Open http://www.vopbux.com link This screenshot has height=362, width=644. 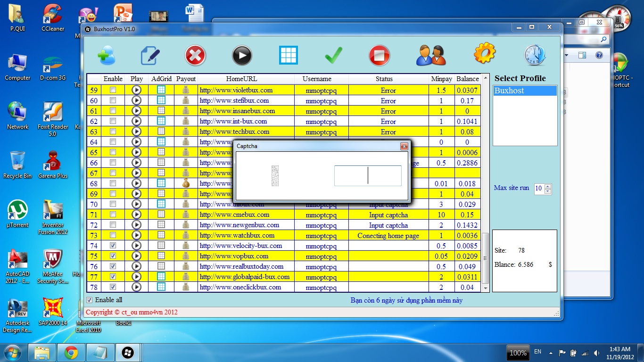(234, 256)
